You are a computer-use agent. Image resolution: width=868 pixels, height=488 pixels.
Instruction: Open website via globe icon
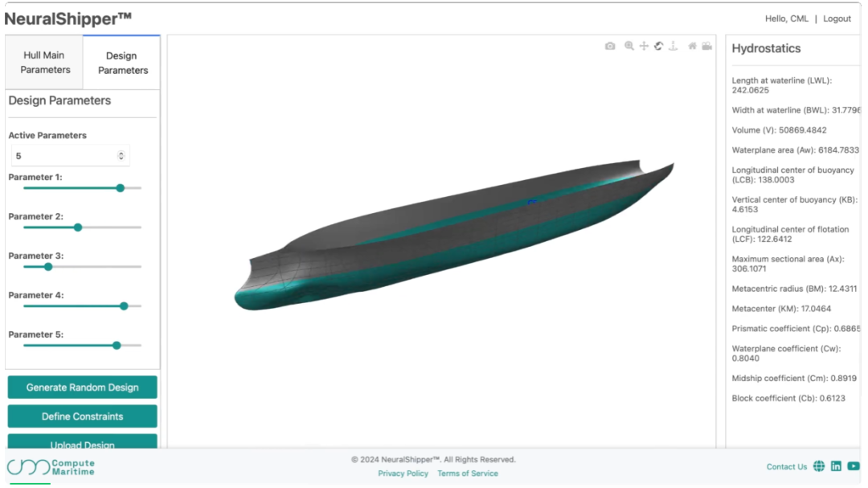tap(819, 466)
